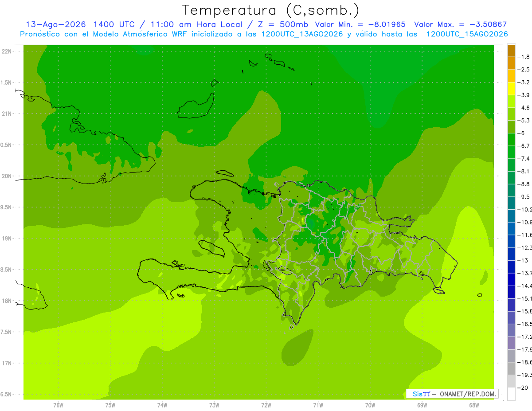The image size is (532, 411).
Task: Click the '-7.4' colorbar value
Action: click(x=524, y=158)
